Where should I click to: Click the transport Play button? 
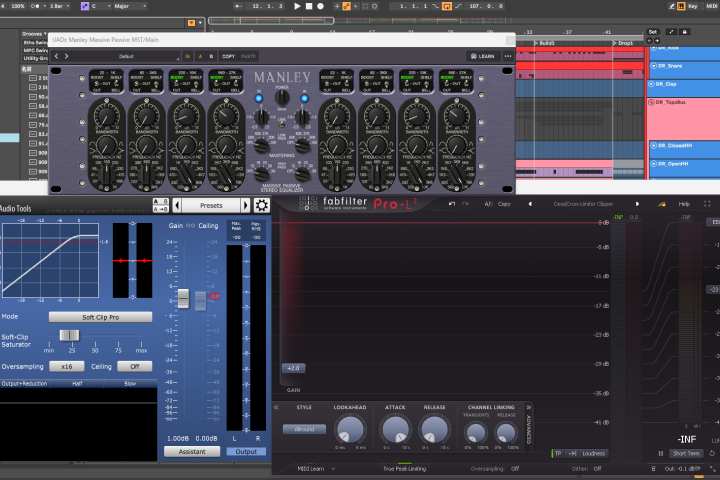tap(297, 6)
